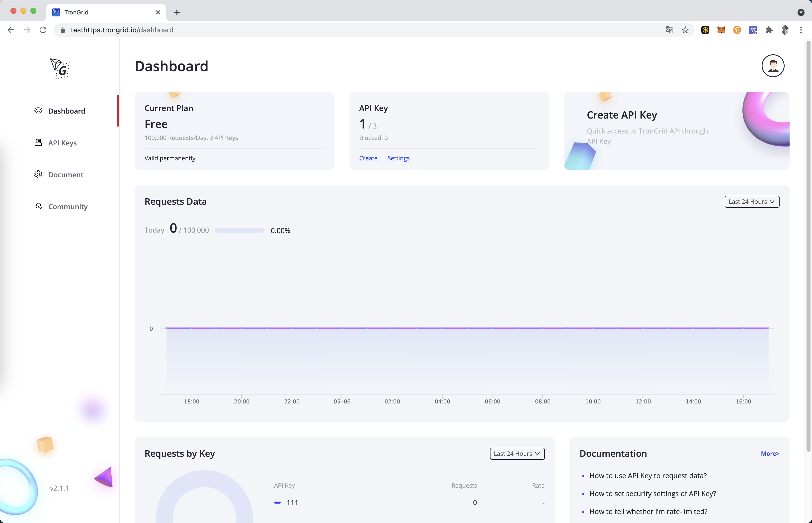Select the Community menu item
The width and height of the screenshot is (812, 523).
[x=68, y=207]
